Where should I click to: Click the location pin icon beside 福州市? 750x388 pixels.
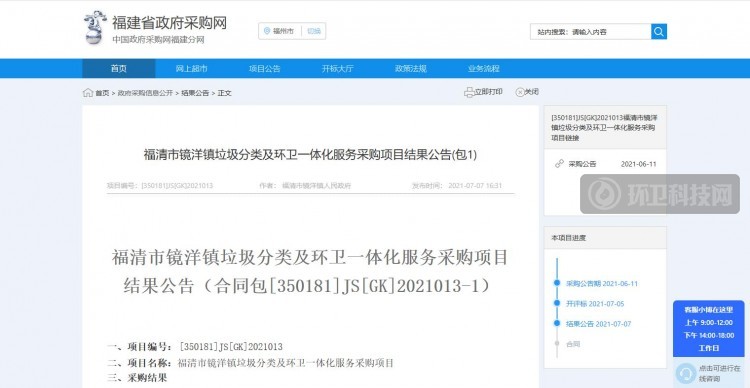[x=267, y=31]
